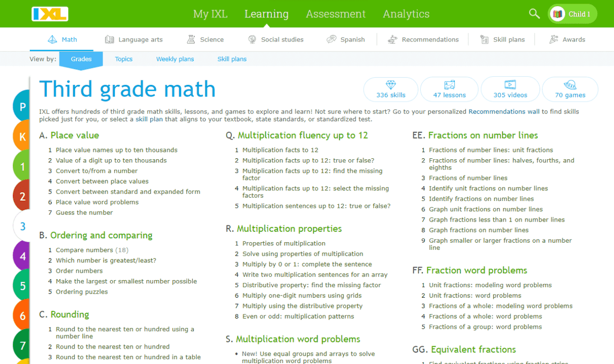Click the IXL logo
This screenshot has height=364, width=614.
click(50, 14)
